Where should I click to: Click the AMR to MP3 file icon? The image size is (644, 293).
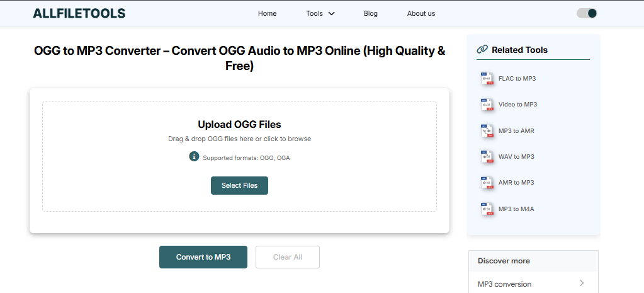[486, 183]
